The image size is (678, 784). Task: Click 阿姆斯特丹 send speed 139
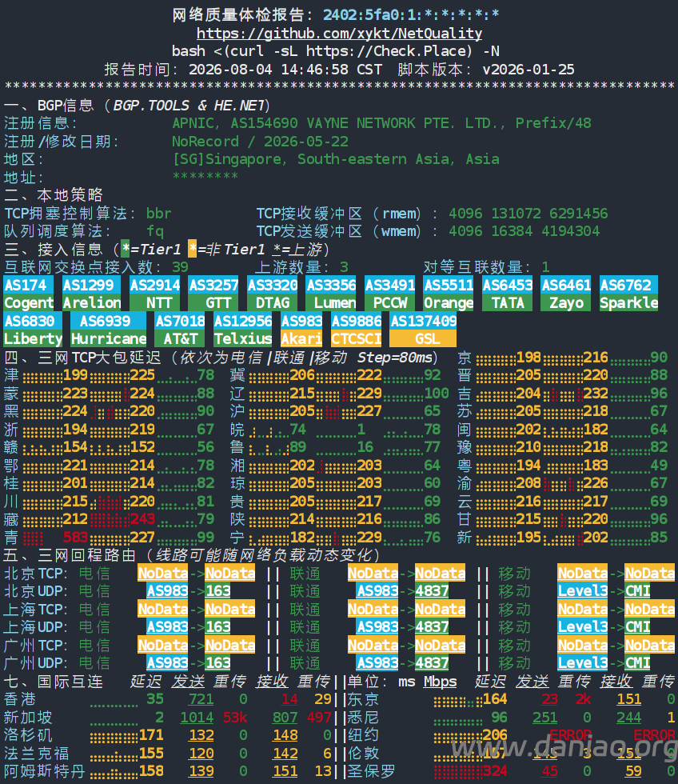pyautogui.click(x=201, y=771)
